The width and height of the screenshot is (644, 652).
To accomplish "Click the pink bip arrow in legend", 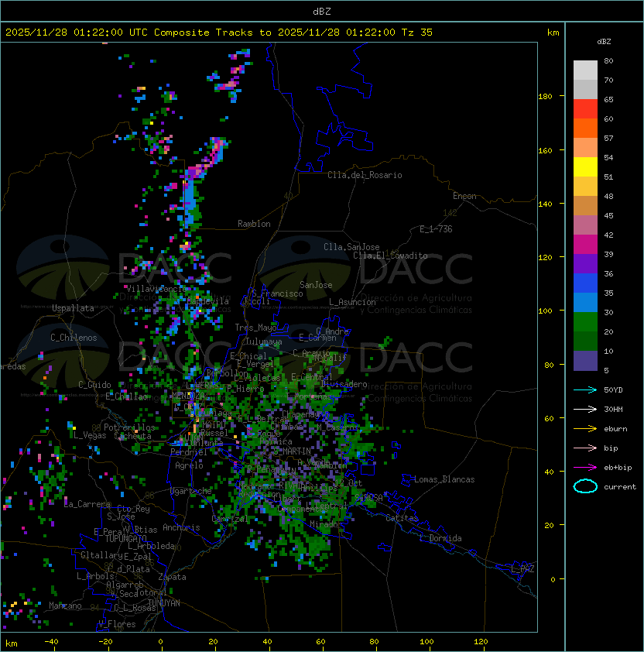I will [x=585, y=448].
